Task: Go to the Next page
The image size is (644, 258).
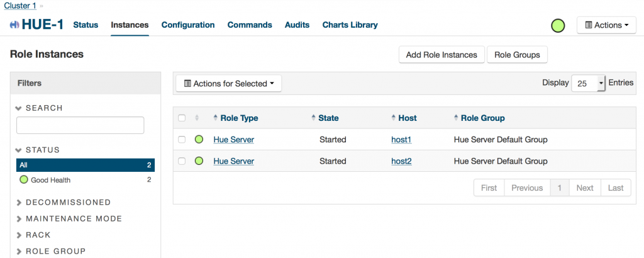Action: pos(585,188)
